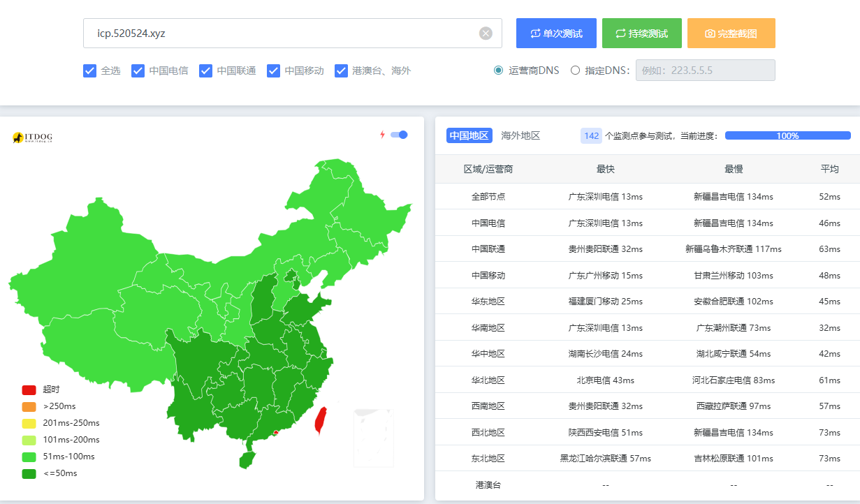Uncheck the 中国电信 checkbox
Viewport: 860px width, 504px height.
pyautogui.click(x=138, y=71)
